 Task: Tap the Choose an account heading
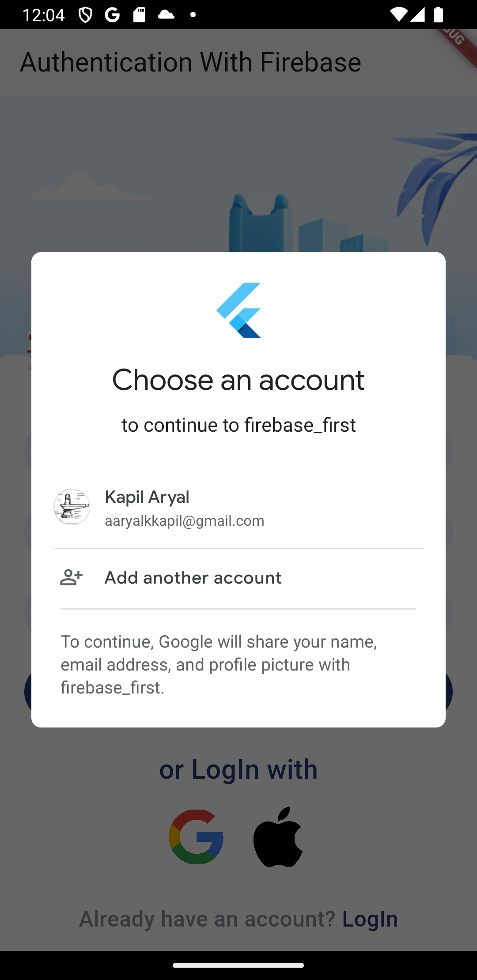[x=238, y=380]
